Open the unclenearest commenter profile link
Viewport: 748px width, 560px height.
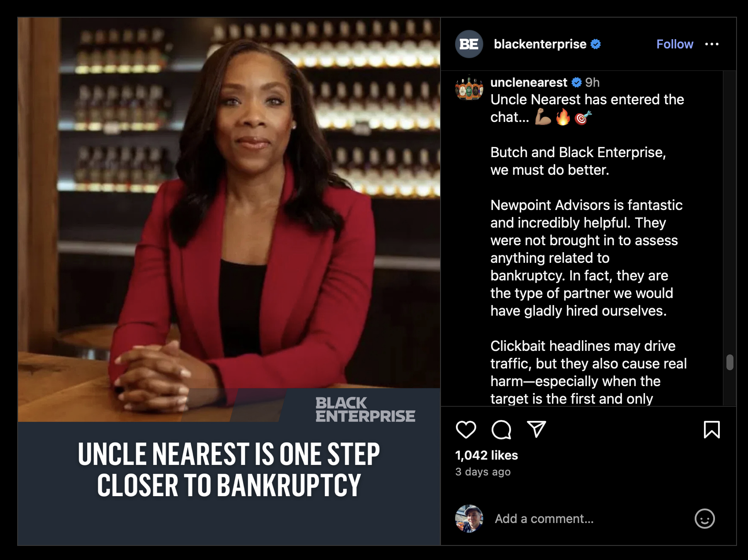click(529, 82)
